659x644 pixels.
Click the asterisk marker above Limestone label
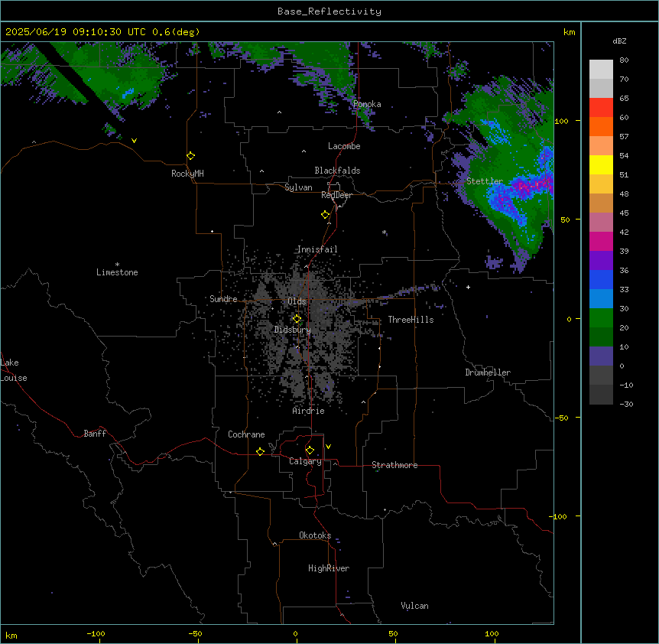pos(117,265)
